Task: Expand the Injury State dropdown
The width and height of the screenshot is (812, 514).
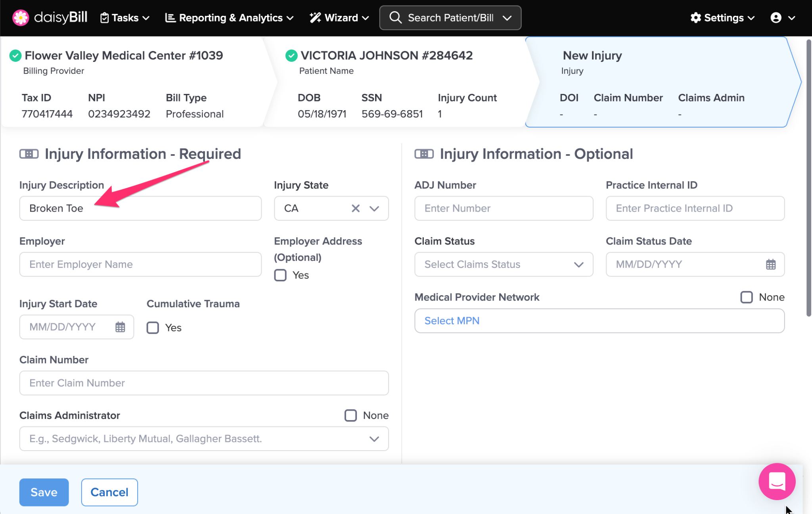Action: coord(374,208)
